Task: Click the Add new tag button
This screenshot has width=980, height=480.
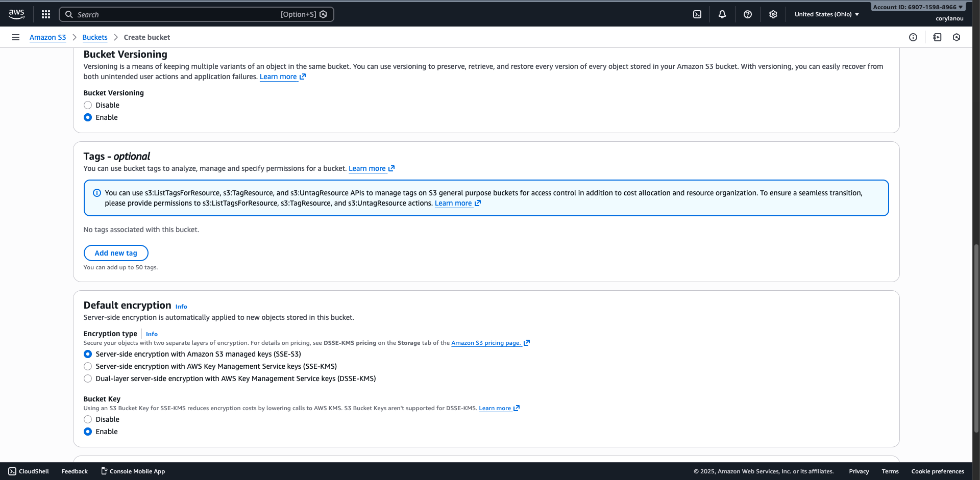Action: click(x=115, y=252)
